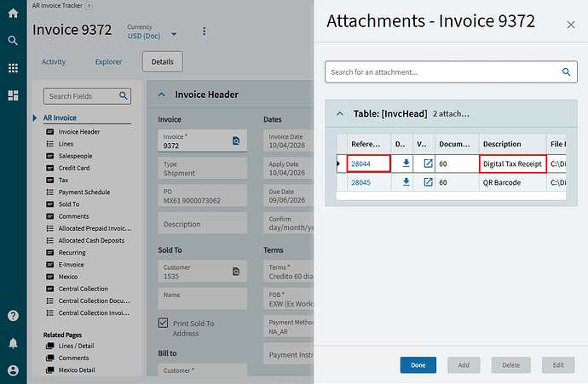Open the Digital Tax Receipt attachment in viewer
This screenshot has width=588, height=384.
point(428,163)
